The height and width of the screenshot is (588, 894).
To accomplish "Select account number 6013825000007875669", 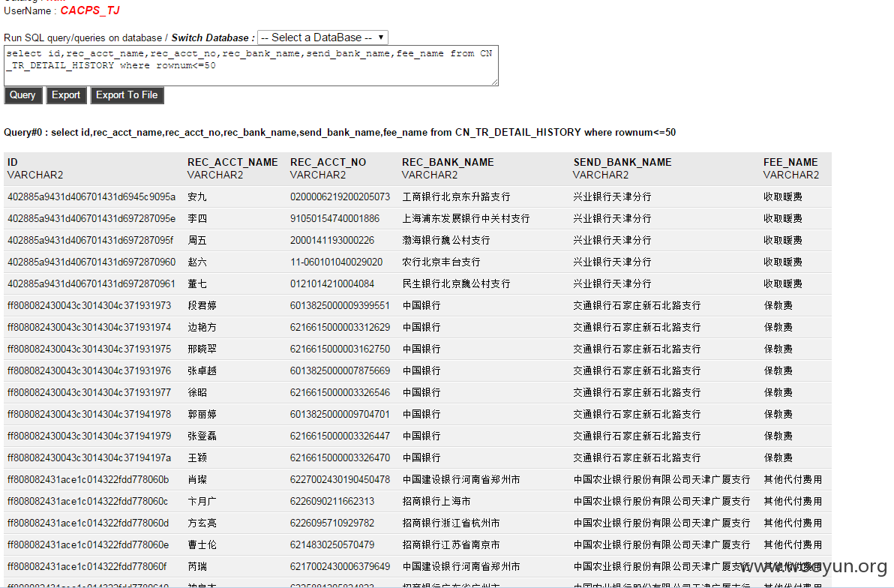I will (340, 370).
